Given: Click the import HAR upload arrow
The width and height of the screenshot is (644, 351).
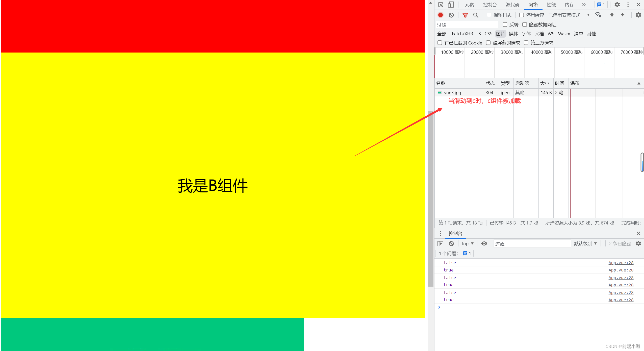Looking at the screenshot, I should point(612,15).
